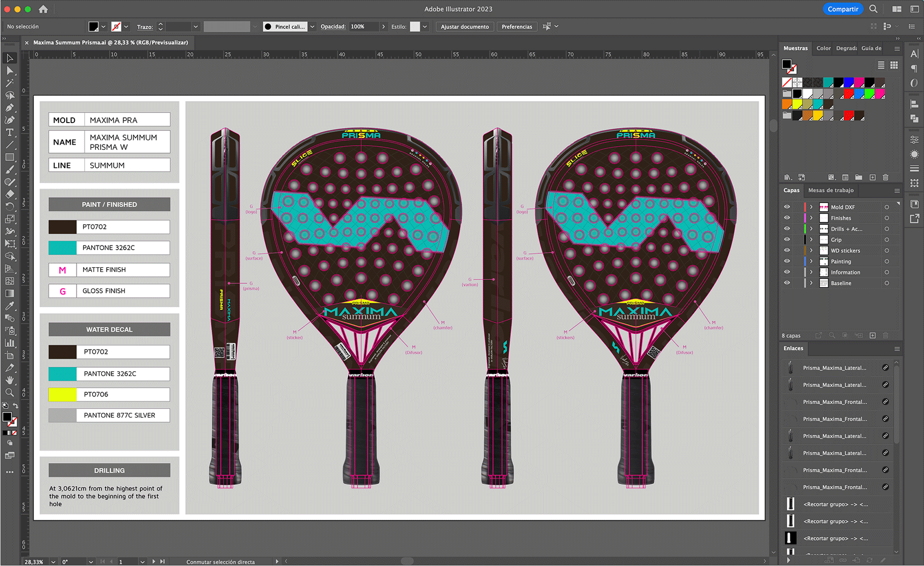Expand the Finishes layer contents
The height and width of the screenshot is (566, 924).
coord(811,218)
